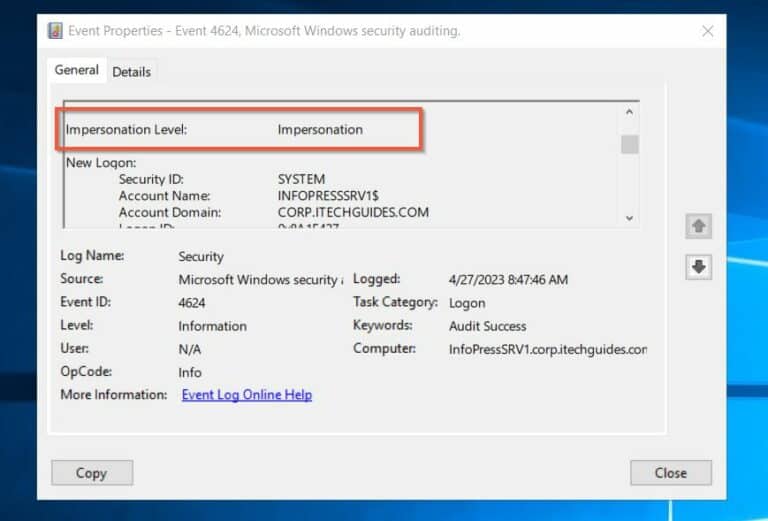Click the 'Level:' label

coord(76,325)
